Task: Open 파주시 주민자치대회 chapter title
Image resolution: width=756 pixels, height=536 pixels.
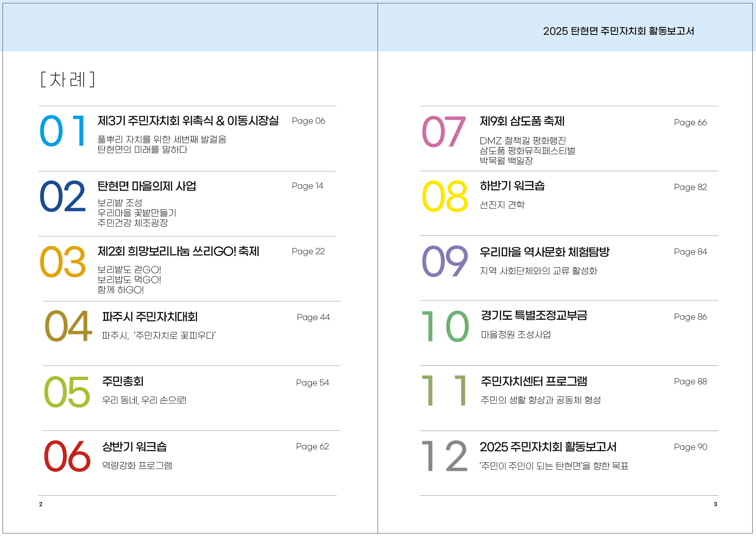Action: [x=150, y=317]
